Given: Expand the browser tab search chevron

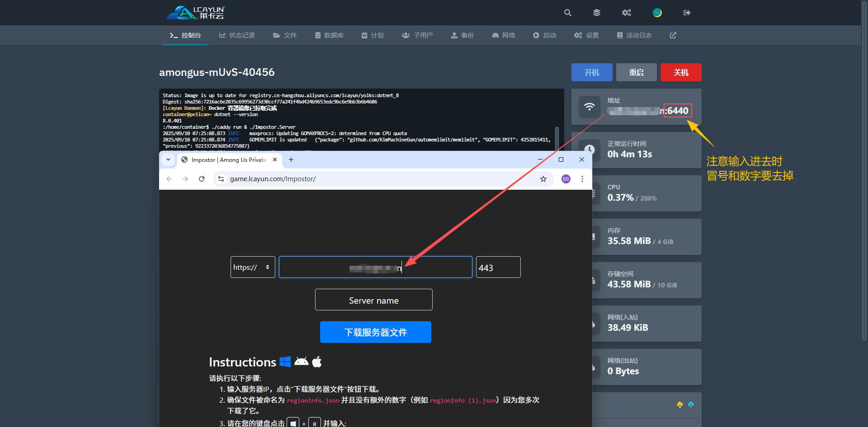Looking at the screenshot, I should pyautogui.click(x=168, y=160).
